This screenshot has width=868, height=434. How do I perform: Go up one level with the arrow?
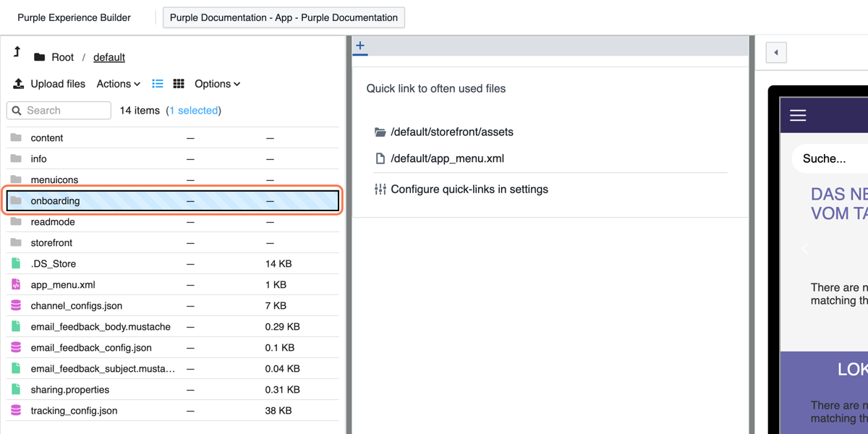17,52
